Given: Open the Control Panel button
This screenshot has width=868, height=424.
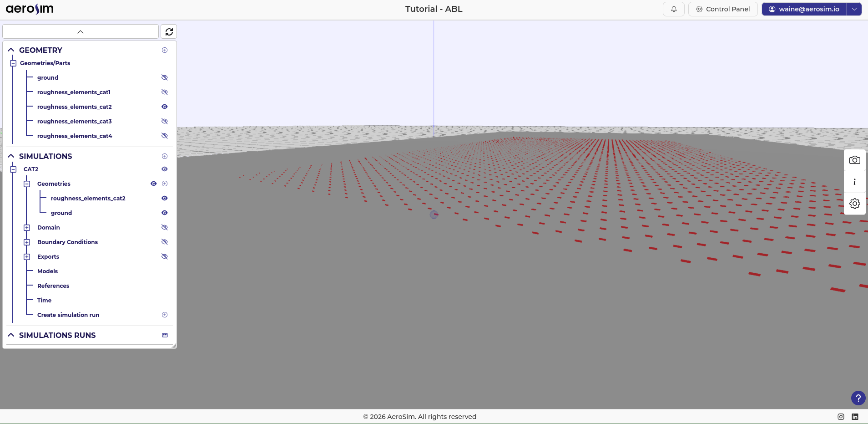Looking at the screenshot, I should point(722,9).
